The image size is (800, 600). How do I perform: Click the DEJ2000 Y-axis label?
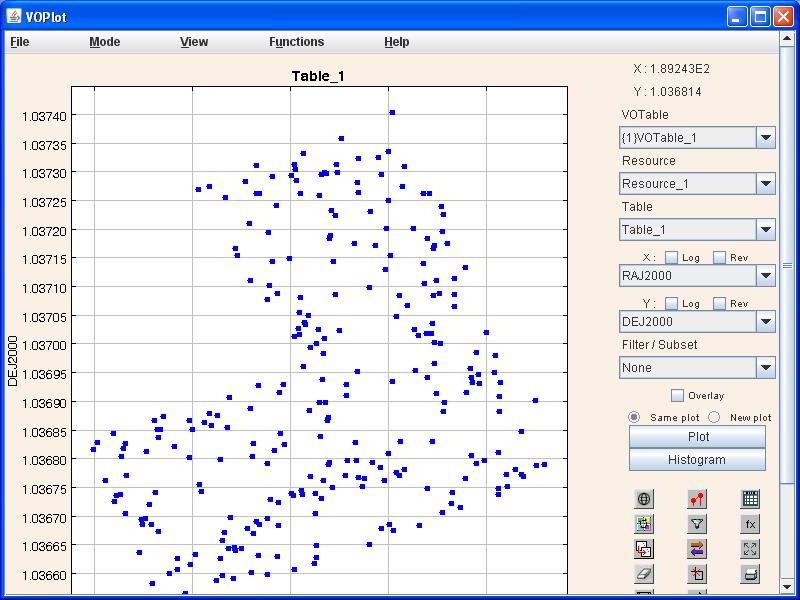click(x=13, y=361)
